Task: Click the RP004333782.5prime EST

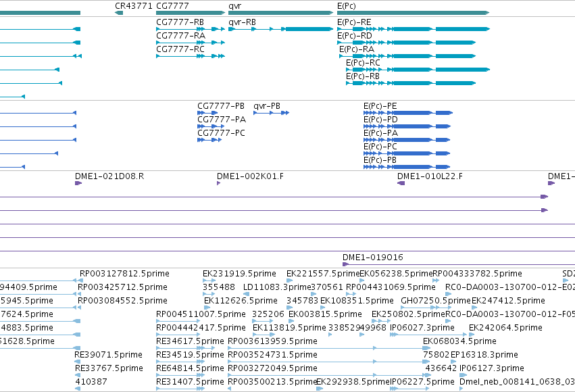Action: 477,274
